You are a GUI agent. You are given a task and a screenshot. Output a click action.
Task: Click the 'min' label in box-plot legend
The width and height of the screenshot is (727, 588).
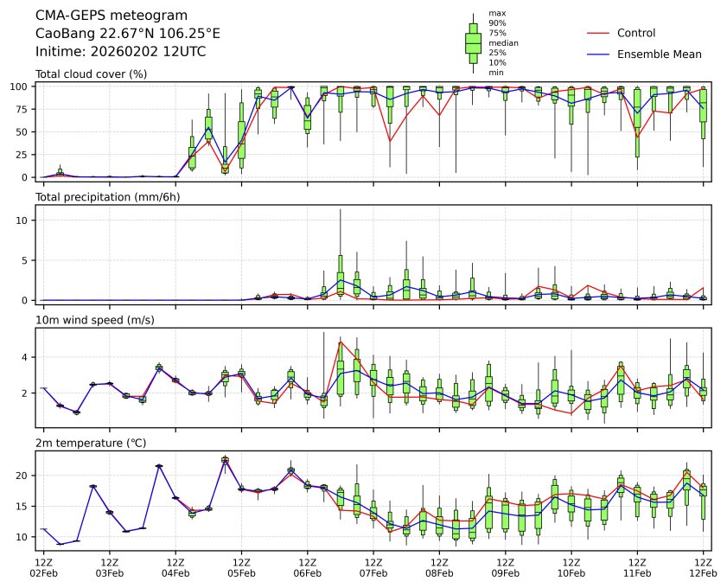coord(495,73)
